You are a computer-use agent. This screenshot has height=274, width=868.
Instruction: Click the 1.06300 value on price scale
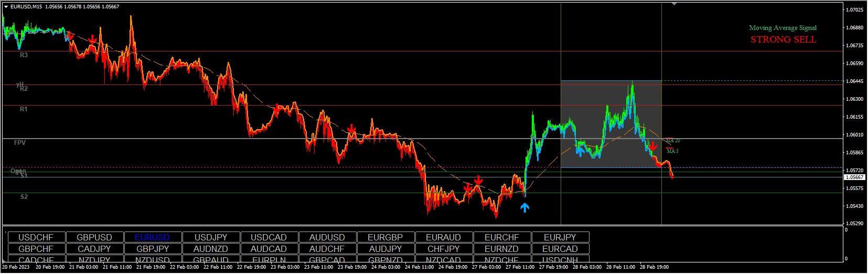click(854, 99)
